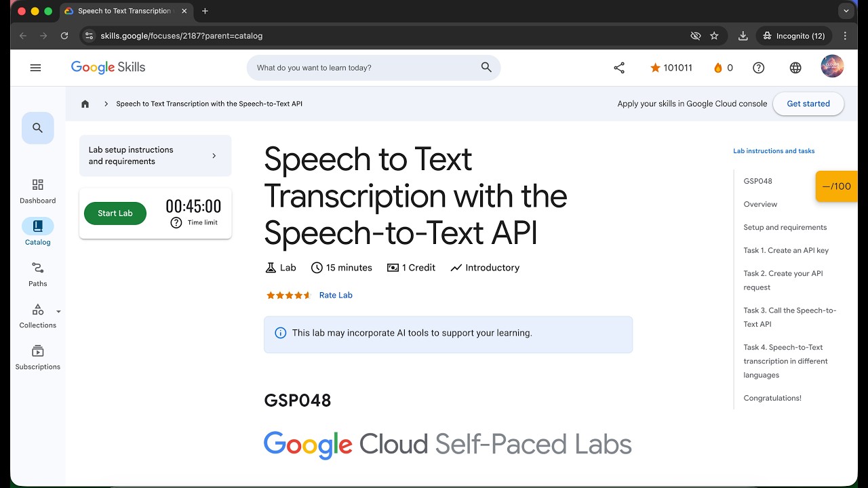Screen dimensions: 868x488
Task: Open the help question mark icon
Action: 759,68
